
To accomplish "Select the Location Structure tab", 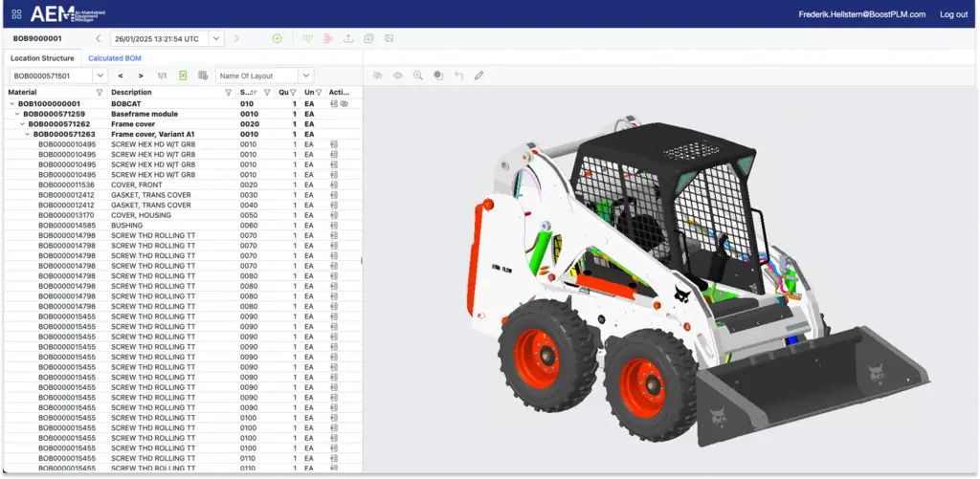I will click(42, 58).
